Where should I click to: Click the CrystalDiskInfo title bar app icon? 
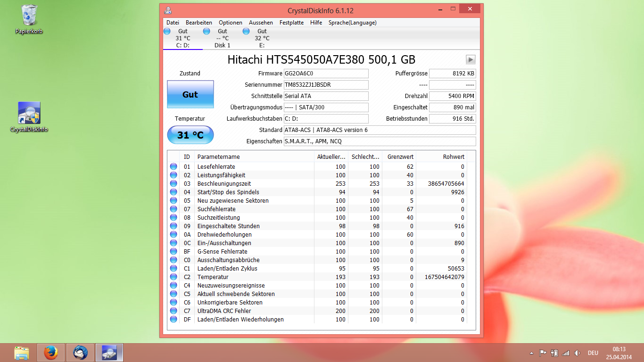[x=168, y=10]
